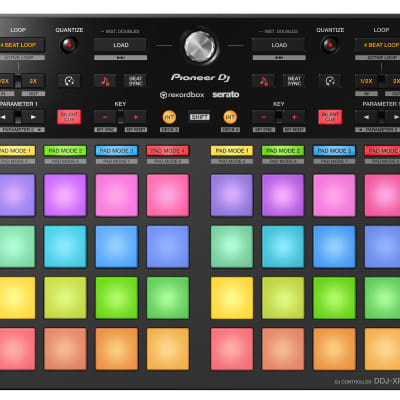Viewport: 400px width, 400px height.
Task: Select red PAD MODE 4 on left deck
Action: 168,151
